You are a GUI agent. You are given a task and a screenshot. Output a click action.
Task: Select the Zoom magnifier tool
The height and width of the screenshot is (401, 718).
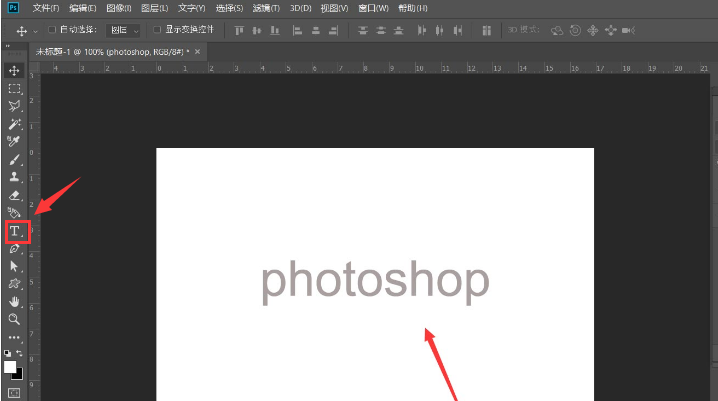pos(14,320)
